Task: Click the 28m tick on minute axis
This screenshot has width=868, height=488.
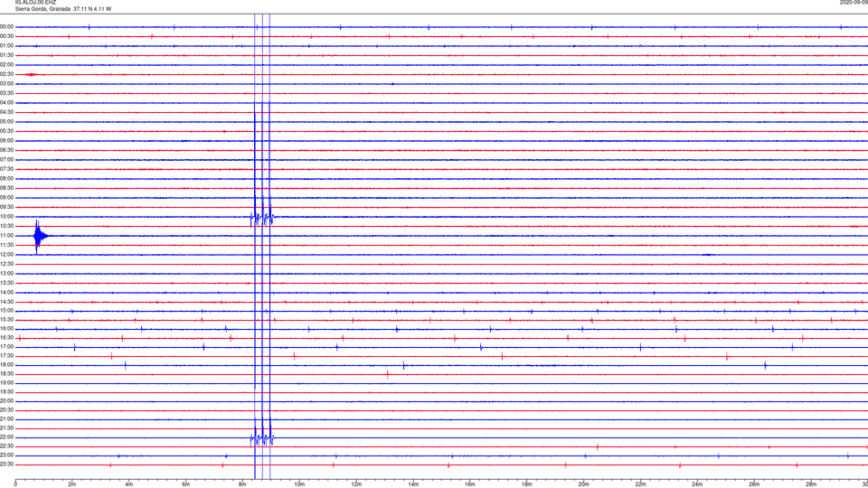Action: coord(811,484)
